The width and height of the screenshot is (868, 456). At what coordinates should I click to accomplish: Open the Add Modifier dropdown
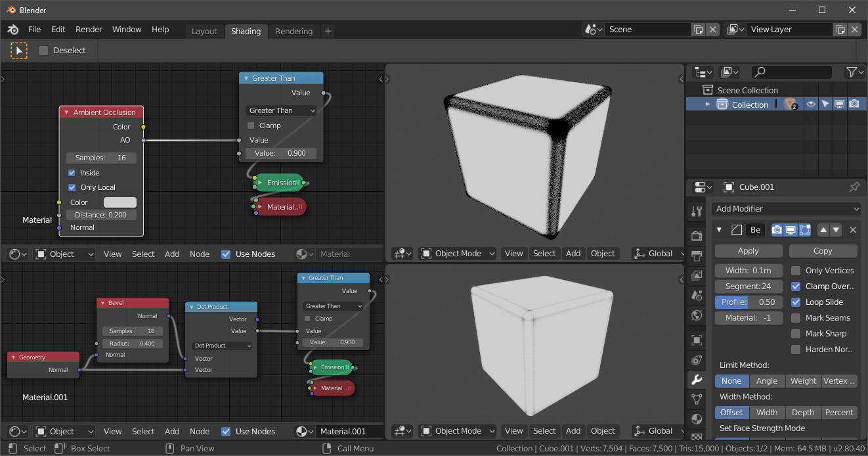786,208
